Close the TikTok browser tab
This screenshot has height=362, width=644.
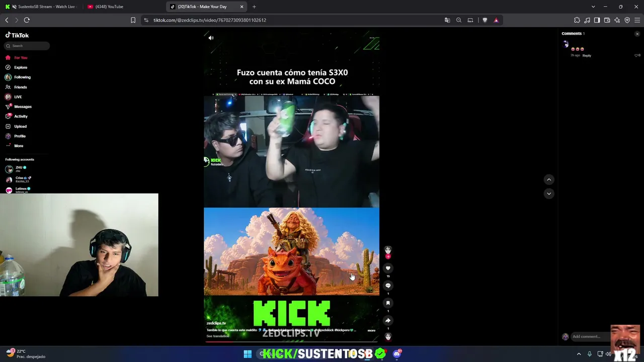(242, 7)
